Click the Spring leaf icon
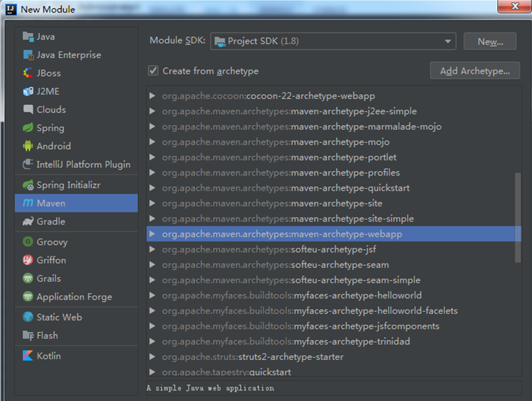Viewport: 532px width, 401px height. 28,128
